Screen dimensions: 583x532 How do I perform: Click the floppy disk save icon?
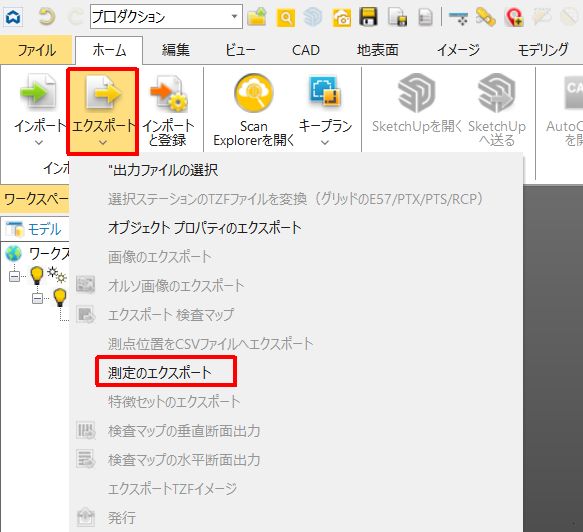point(368,17)
